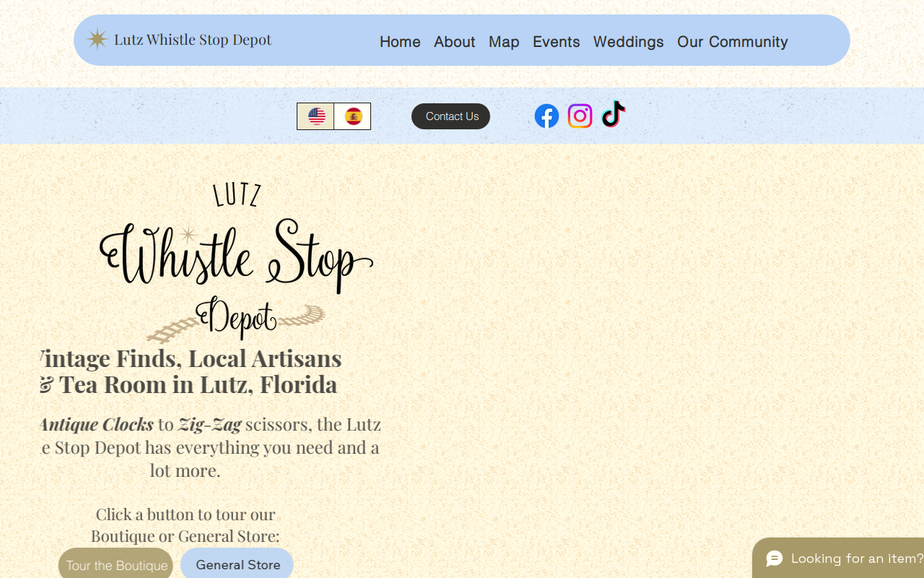Image resolution: width=924 pixels, height=578 pixels.
Task: Open the chat bubble icon
Action: (775, 558)
